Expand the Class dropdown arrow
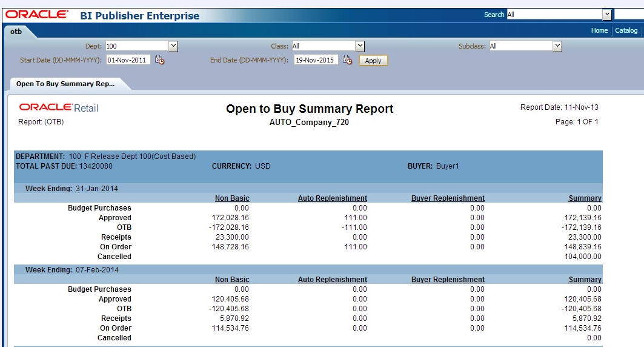 tap(360, 46)
